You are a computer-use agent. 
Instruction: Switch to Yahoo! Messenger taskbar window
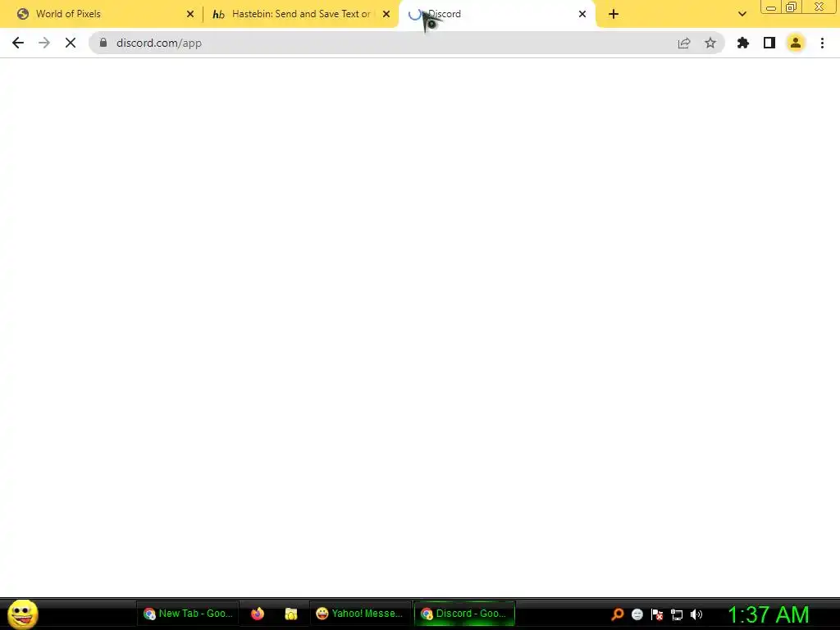[x=359, y=614]
